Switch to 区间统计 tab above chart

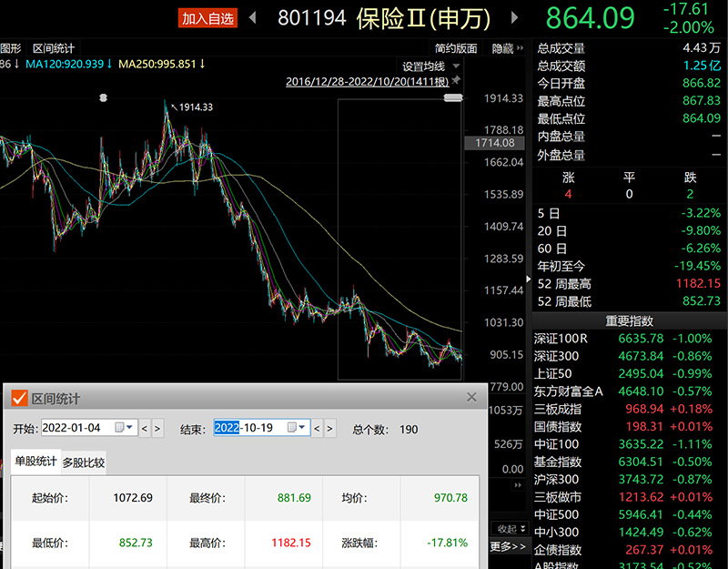[54, 48]
